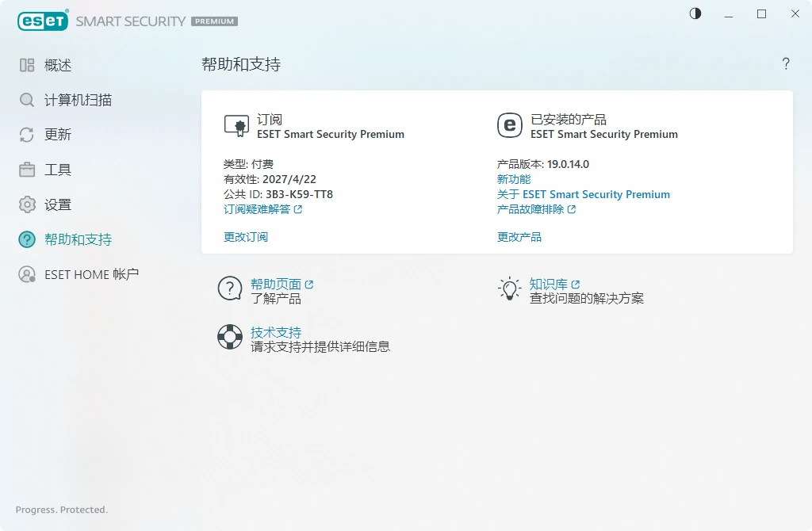Click 订阅疑难解答 to troubleshoot subscription
Viewport: 812px width, 531px height.
pyautogui.click(x=258, y=209)
